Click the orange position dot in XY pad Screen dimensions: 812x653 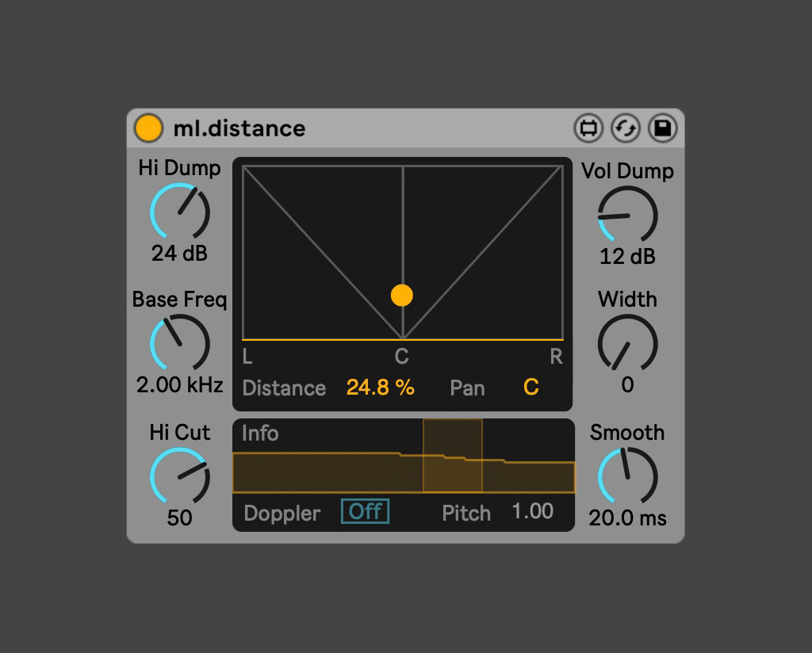coord(402,296)
